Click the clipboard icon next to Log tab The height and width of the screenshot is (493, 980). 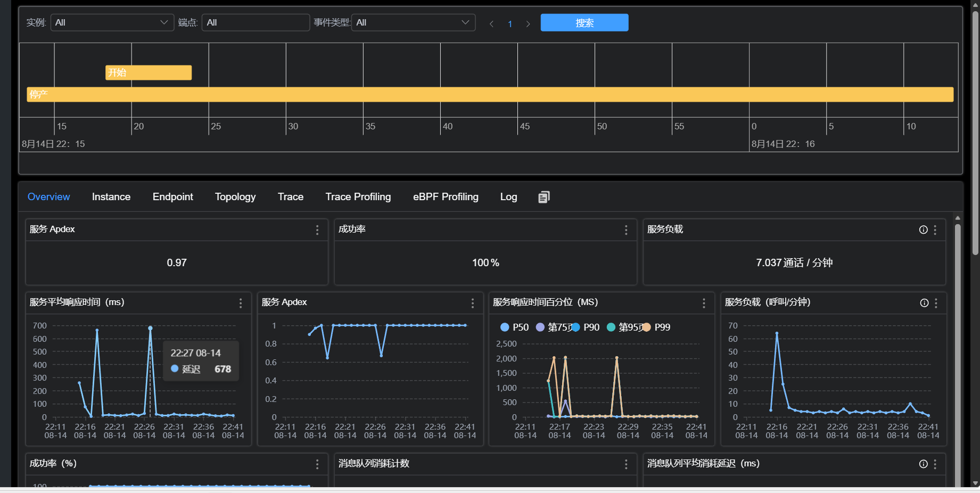click(x=544, y=197)
